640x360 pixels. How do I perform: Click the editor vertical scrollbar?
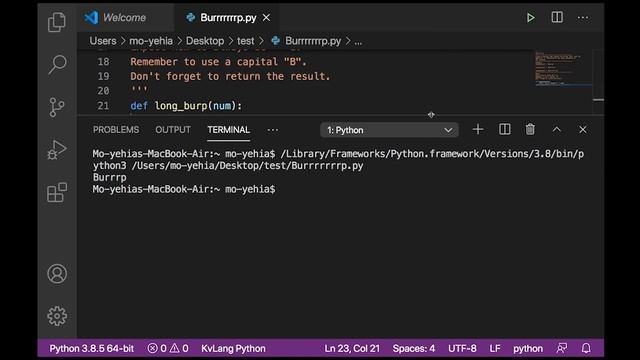[x=598, y=82]
